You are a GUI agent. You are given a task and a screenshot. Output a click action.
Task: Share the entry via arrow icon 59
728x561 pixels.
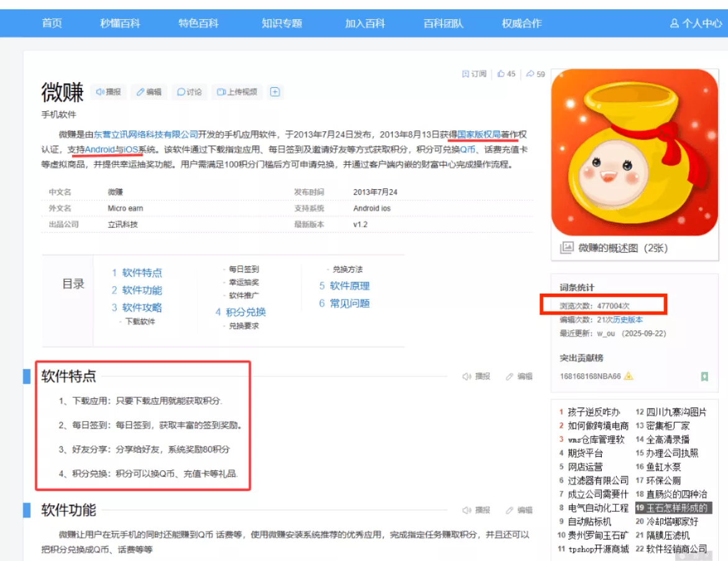535,74
